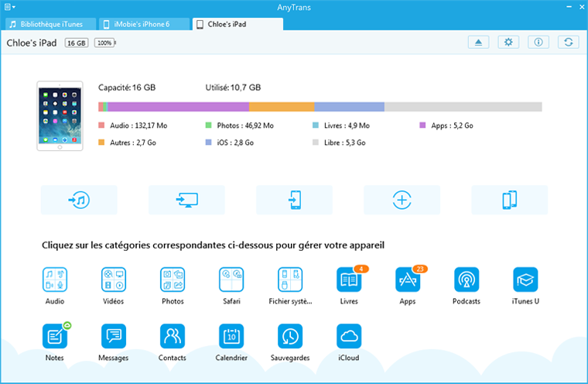Click the Capacité: 16 GB text
Screen dimensions: 588x384
tap(127, 87)
